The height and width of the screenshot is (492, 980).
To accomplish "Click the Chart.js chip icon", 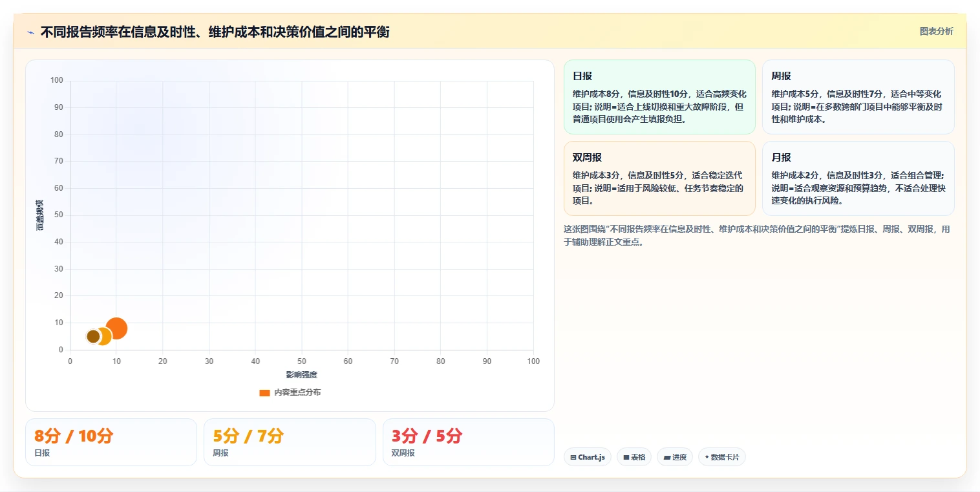I will 573,458.
